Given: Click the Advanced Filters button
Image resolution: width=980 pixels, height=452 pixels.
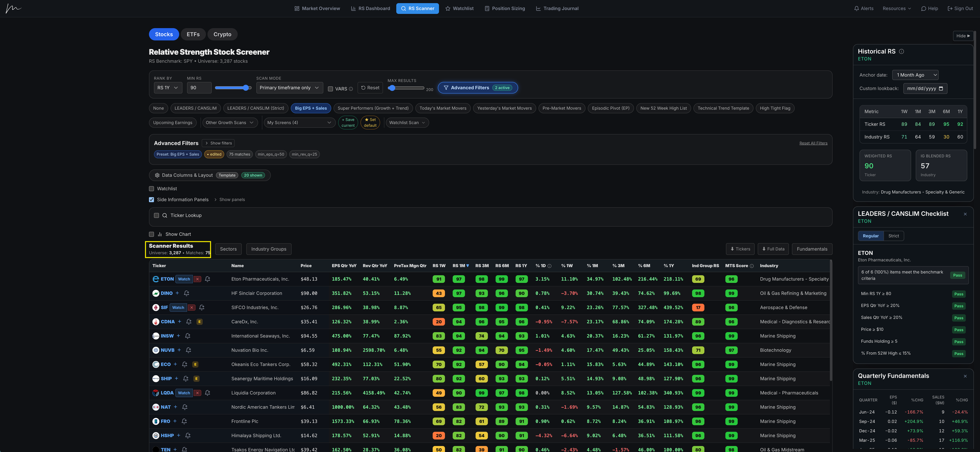Looking at the screenshot, I should pyautogui.click(x=477, y=88).
